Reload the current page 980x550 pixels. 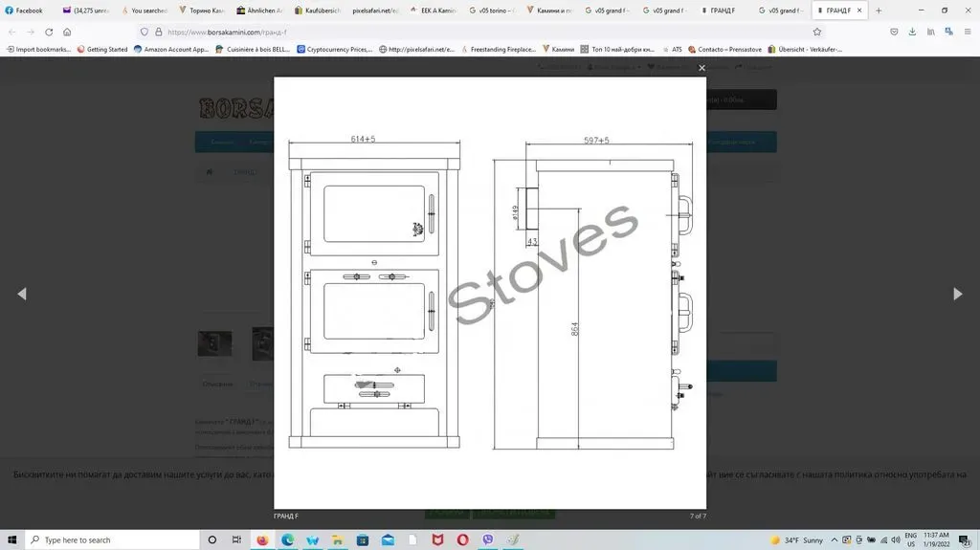click(x=49, y=32)
